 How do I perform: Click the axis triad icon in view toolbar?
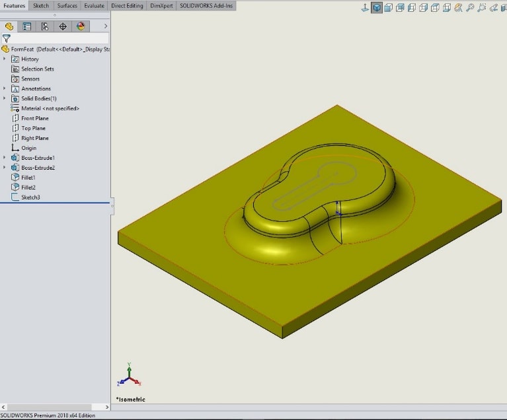[364, 8]
